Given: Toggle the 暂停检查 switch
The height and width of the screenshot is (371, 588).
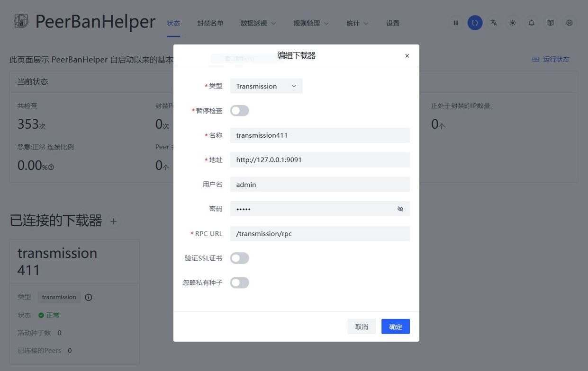Looking at the screenshot, I should coord(239,111).
